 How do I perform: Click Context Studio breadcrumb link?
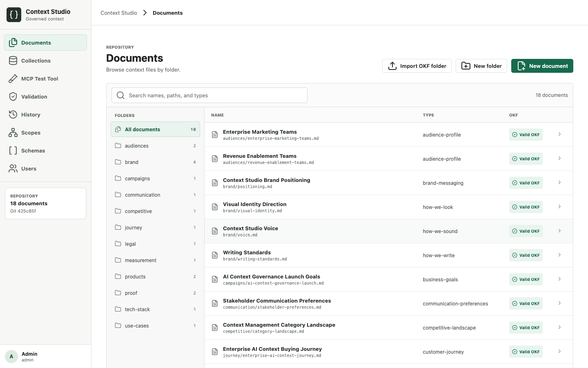coord(119,13)
